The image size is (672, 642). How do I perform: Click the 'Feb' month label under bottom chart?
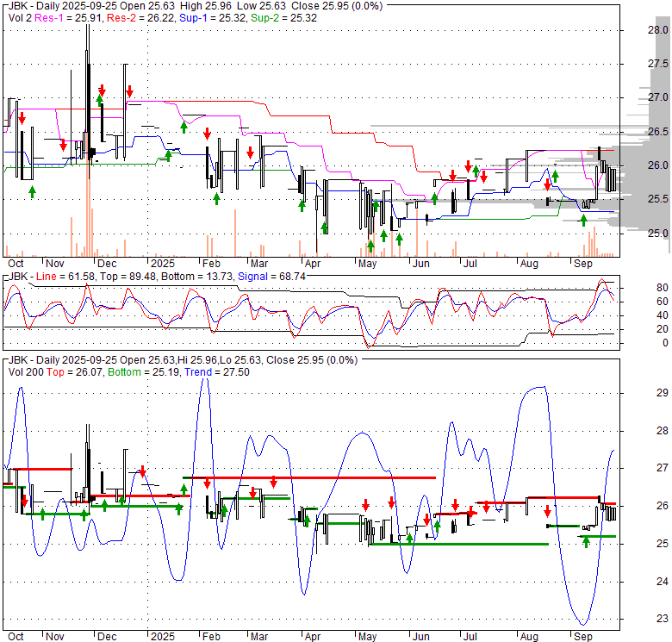click(x=211, y=637)
